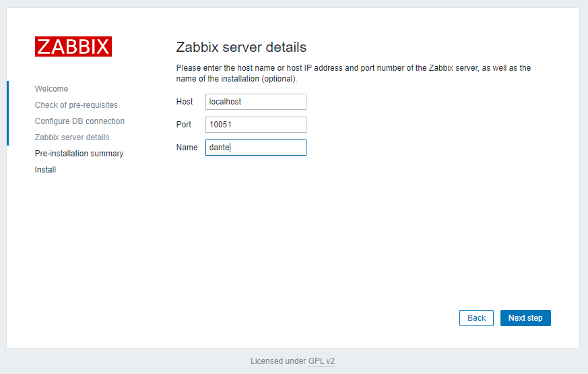The height and width of the screenshot is (374, 588).
Task: Click the Name field containing dante
Action: (x=255, y=148)
